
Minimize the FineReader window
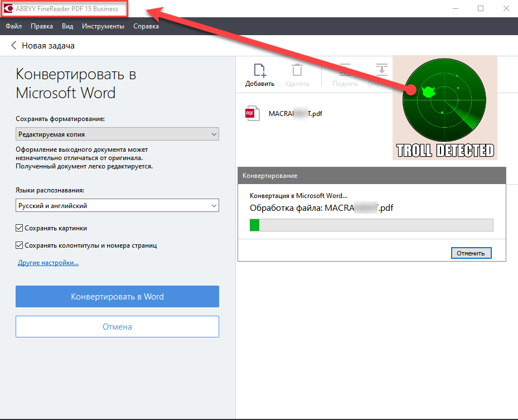[x=456, y=8]
